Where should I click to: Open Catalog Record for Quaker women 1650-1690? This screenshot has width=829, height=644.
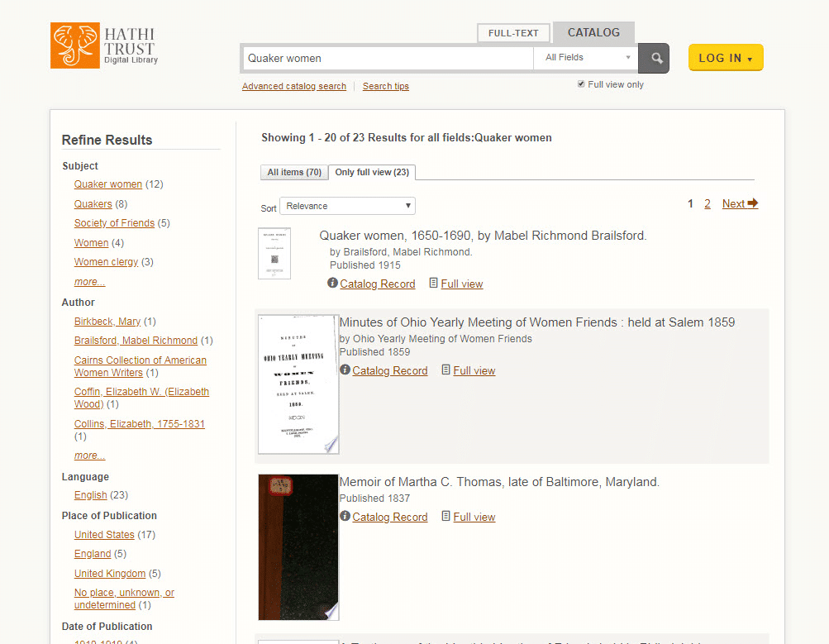tap(378, 284)
